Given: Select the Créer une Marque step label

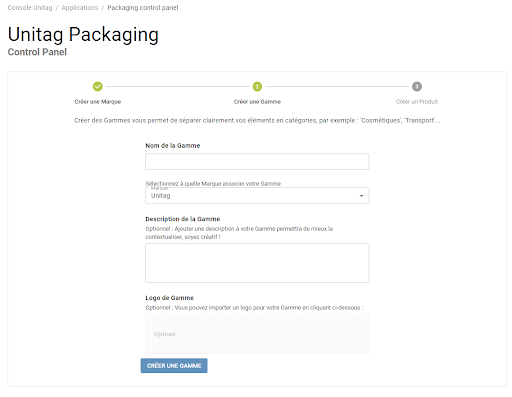Looking at the screenshot, I should [x=98, y=102].
